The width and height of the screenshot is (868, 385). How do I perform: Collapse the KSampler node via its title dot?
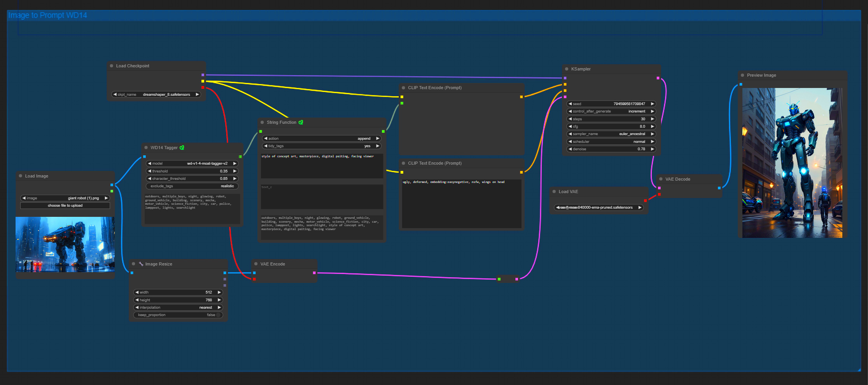click(567, 69)
